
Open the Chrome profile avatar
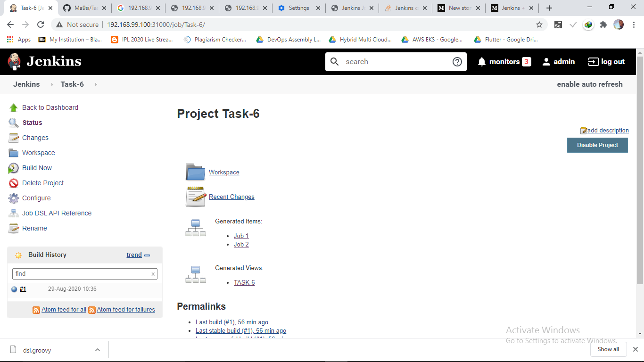pyautogui.click(x=619, y=25)
